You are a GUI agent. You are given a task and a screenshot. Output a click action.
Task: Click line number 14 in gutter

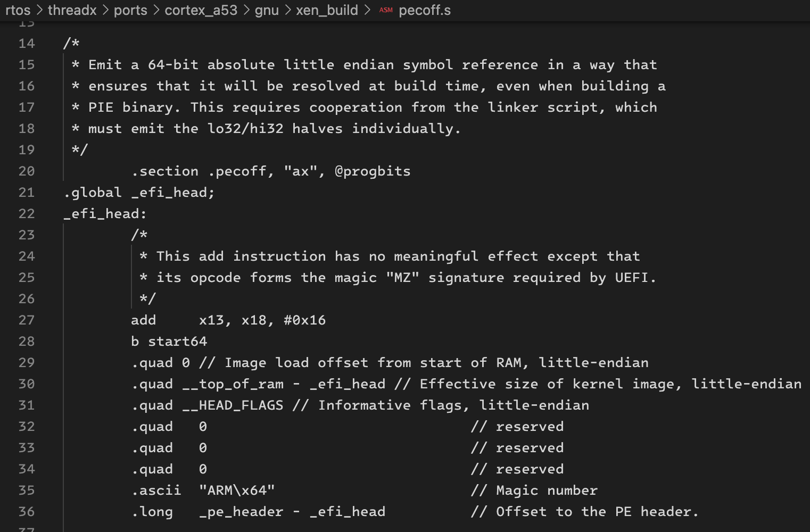(27, 44)
